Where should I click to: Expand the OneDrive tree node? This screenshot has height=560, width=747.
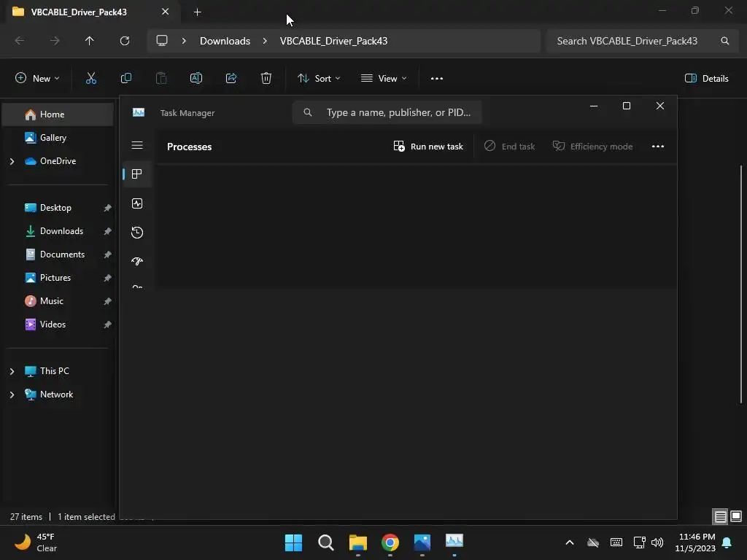pyautogui.click(x=12, y=161)
